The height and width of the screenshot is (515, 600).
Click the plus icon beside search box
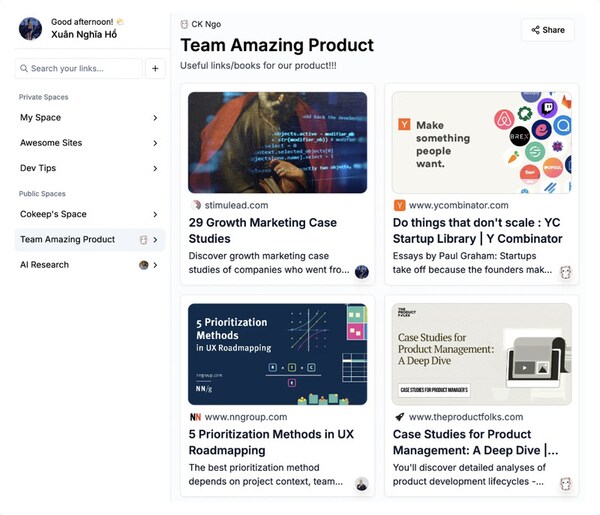point(155,68)
